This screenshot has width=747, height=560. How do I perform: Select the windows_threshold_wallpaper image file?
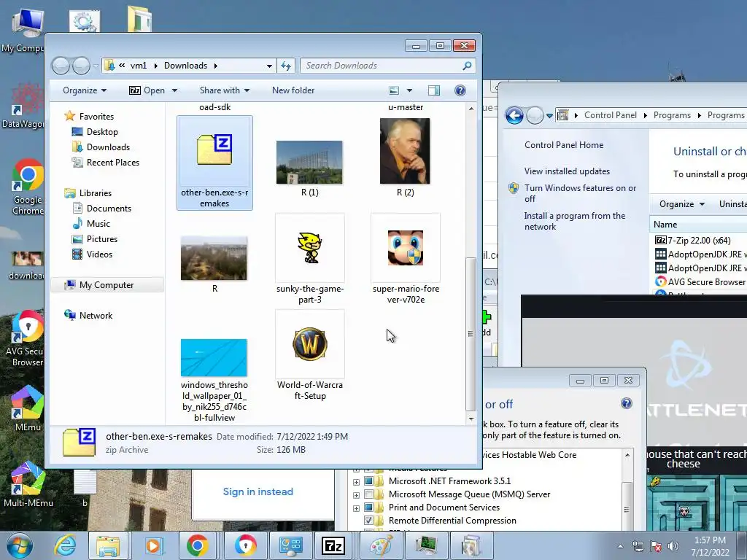pyautogui.click(x=214, y=357)
